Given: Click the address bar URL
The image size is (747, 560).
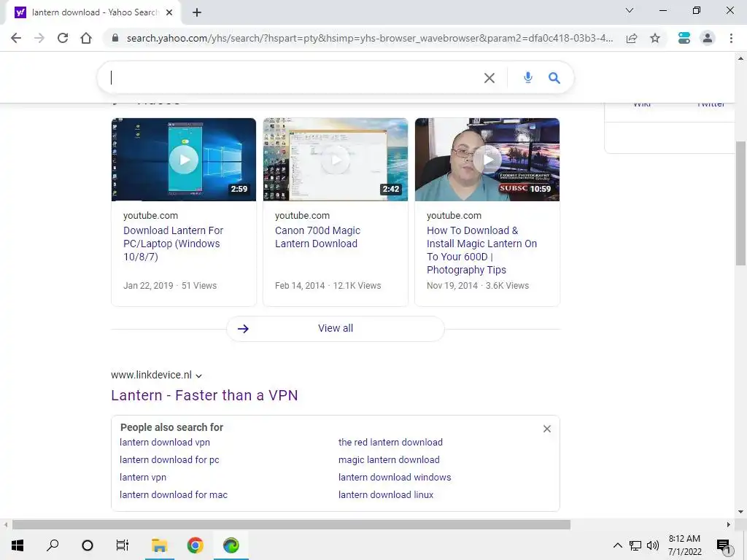Looking at the screenshot, I should (x=369, y=38).
